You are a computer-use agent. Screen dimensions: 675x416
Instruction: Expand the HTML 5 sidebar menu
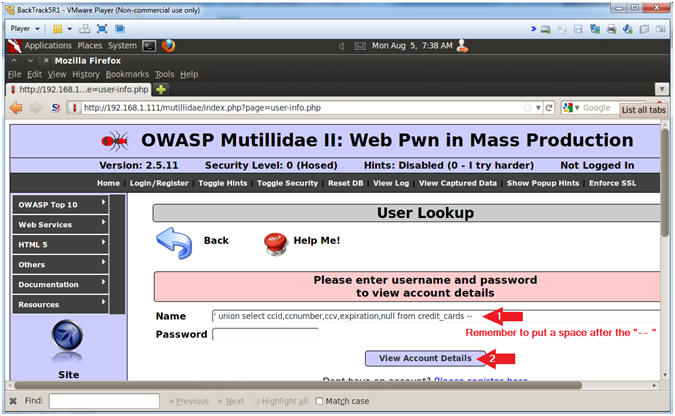coord(60,245)
